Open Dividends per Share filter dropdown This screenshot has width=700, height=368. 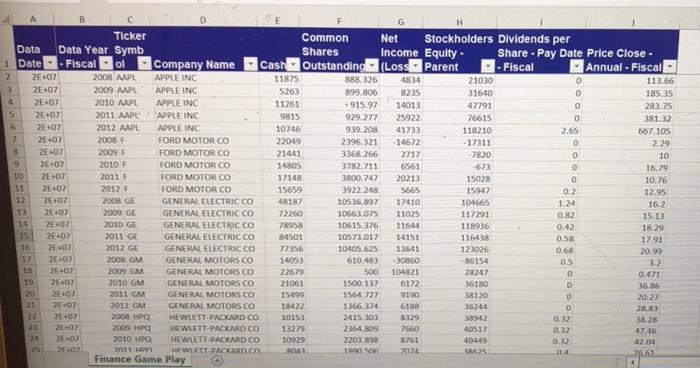point(577,67)
